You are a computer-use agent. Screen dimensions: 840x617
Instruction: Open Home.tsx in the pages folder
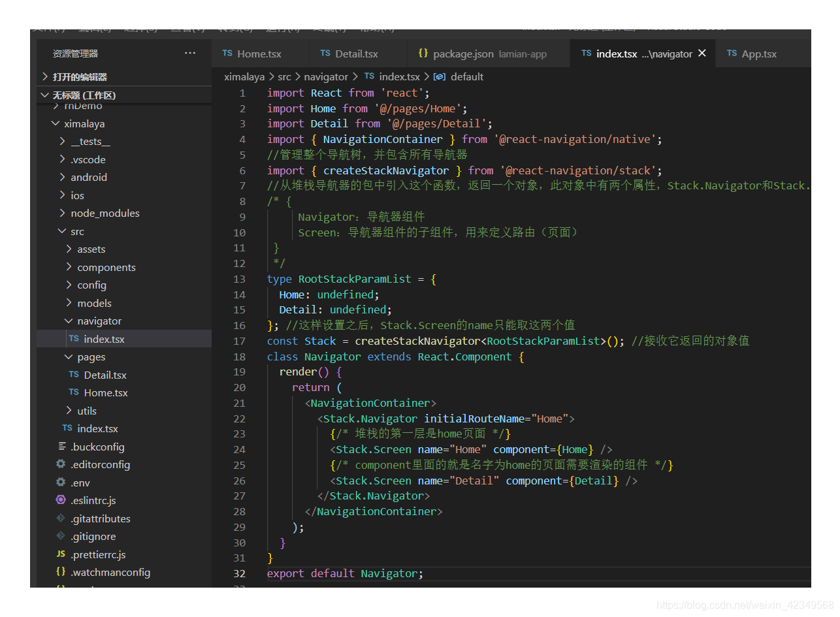(x=124, y=393)
